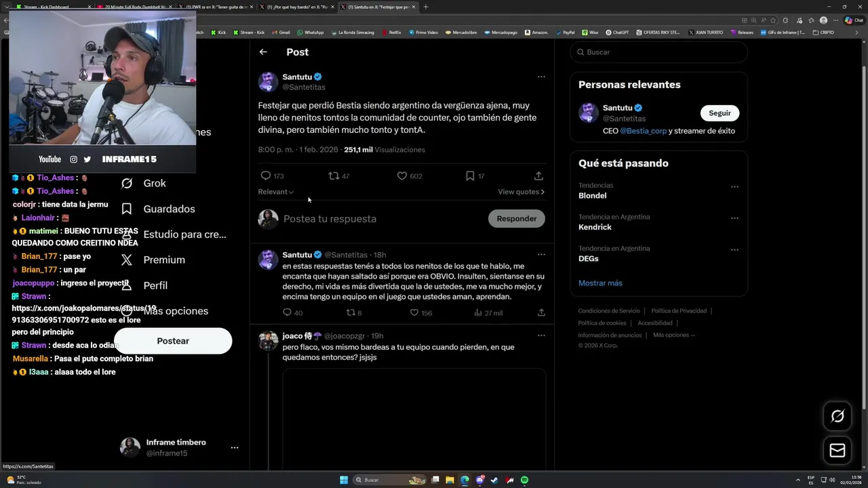Open File Explorer from the taskbar
868x488 pixels.
click(x=450, y=480)
